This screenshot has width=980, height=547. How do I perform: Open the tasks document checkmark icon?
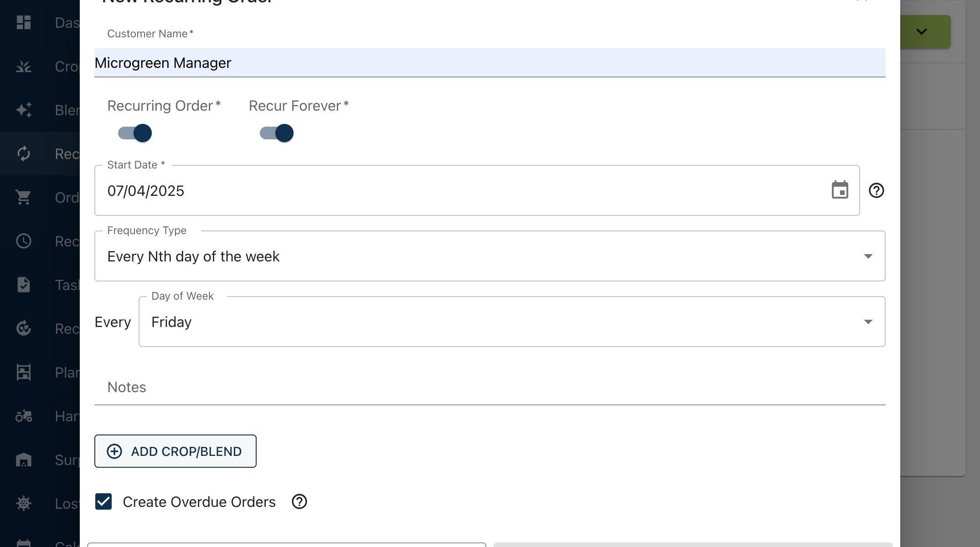(24, 285)
